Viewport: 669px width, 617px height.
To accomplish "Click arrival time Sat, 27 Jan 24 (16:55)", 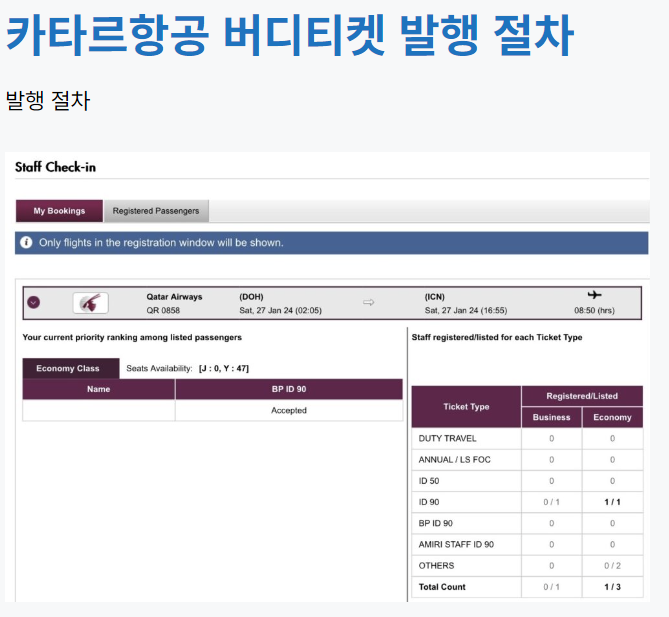I will tap(466, 311).
